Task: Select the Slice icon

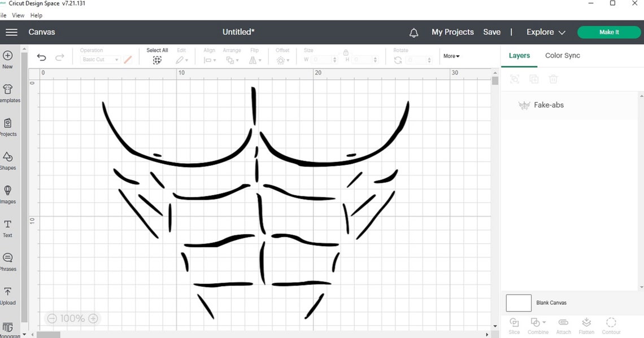Action: click(x=514, y=323)
